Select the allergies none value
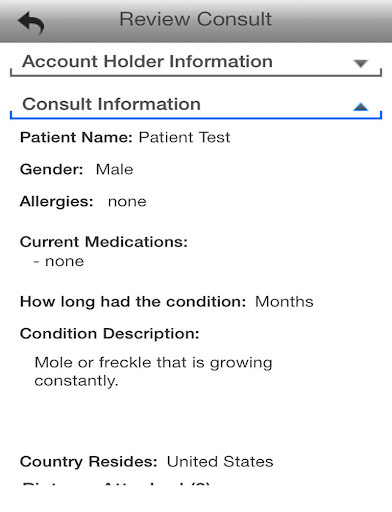The image size is (392, 512). click(127, 202)
